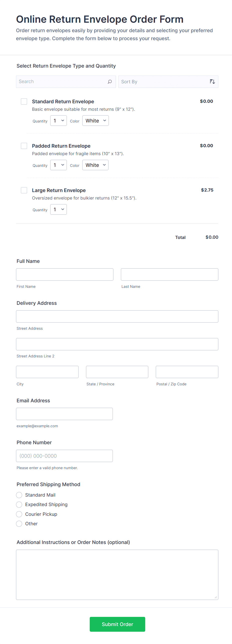Check the Padded Return Envelope checkbox

[x=24, y=146]
